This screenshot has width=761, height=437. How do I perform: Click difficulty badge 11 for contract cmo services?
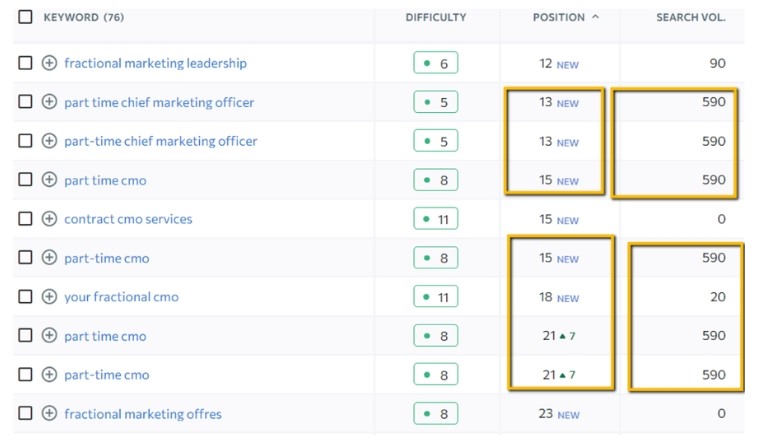(436, 219)
